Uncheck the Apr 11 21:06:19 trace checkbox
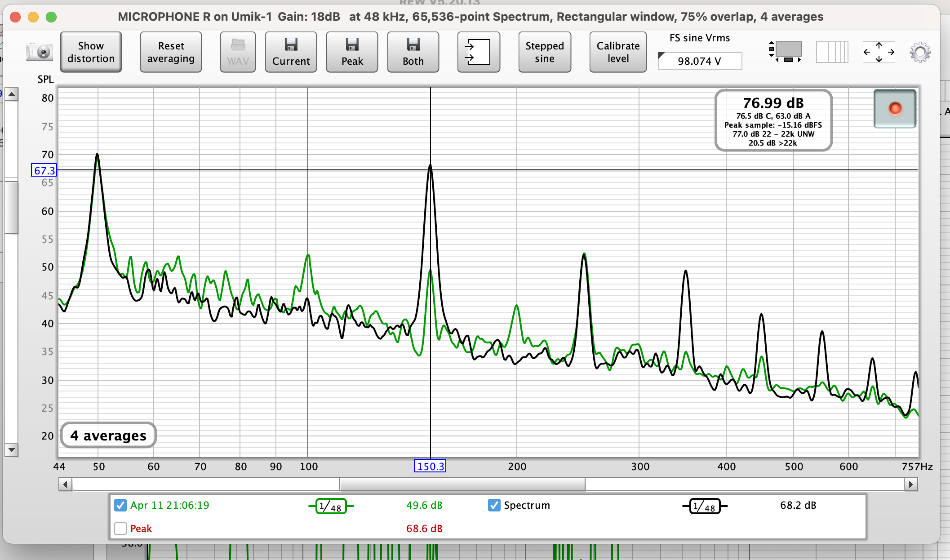 click(x=120, y=505)
